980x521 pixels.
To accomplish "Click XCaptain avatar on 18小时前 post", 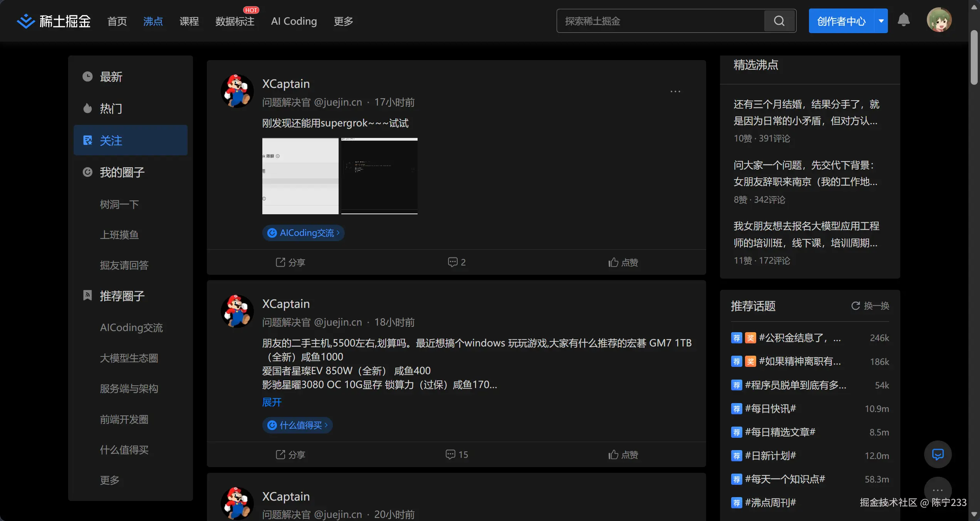I will [237, 311].
